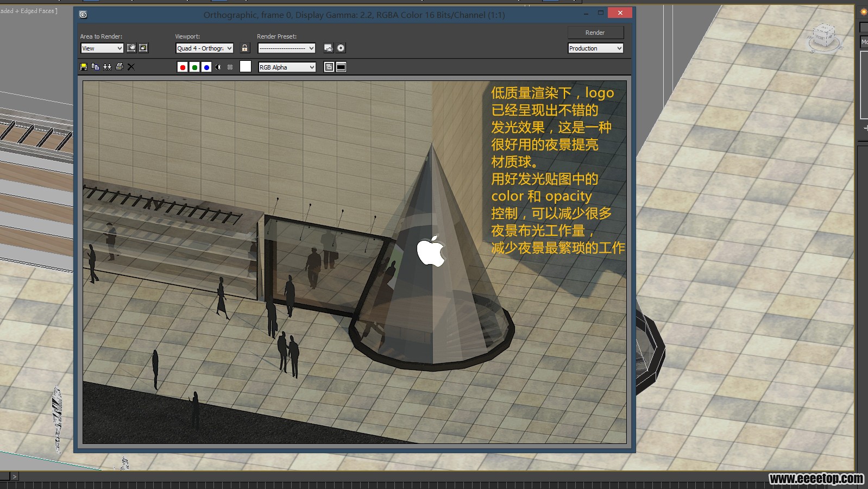The height and width of the screenshot is (489, 868).
Task: Click the ViewCube in the viewport
Action: (824, 37)
